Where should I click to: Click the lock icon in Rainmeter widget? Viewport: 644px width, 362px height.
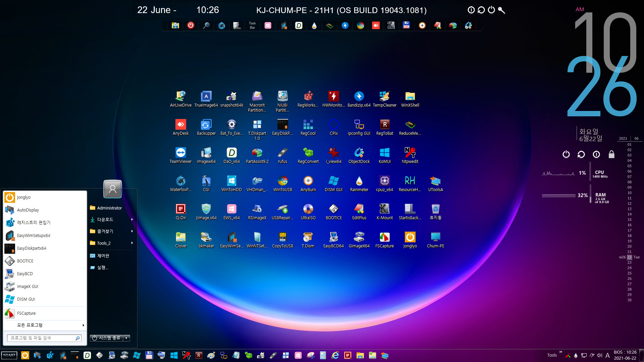click(611, 154)
